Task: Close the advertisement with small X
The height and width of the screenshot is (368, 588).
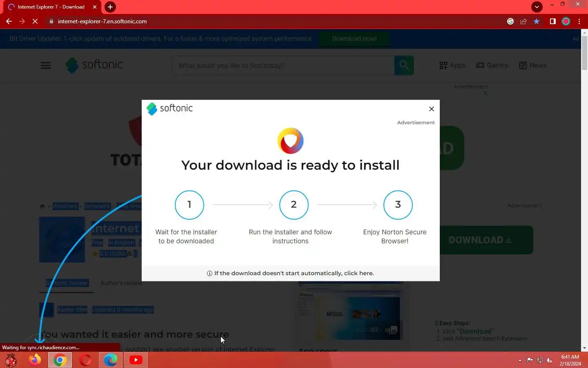Action: [485, 93]
